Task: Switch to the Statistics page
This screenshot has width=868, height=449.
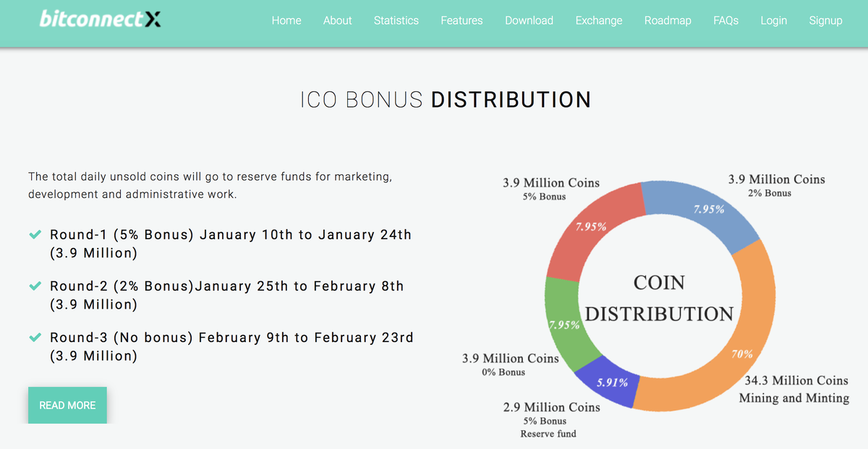Action: click(x=396, y=20)
